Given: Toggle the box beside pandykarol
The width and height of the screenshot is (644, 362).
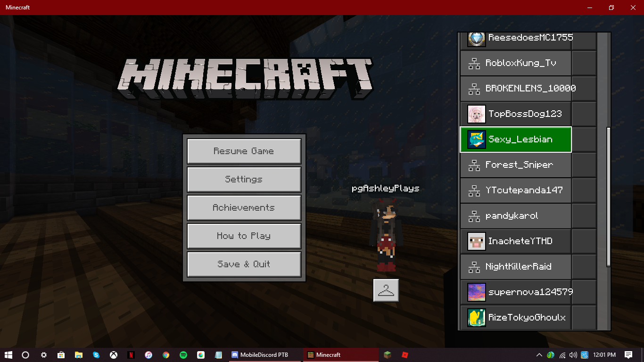Looking at the screenshot, I should click(584, 216).
